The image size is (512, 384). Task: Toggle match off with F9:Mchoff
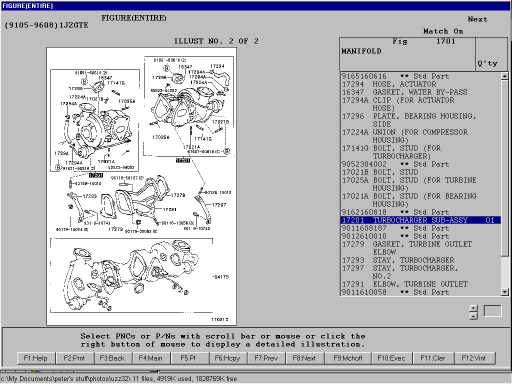coord(348,358)
